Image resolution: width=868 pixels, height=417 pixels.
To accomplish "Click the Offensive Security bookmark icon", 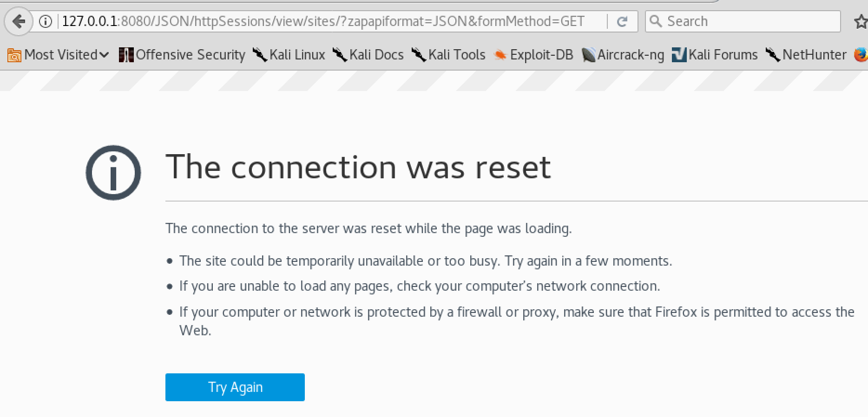I will pos(126,54).
